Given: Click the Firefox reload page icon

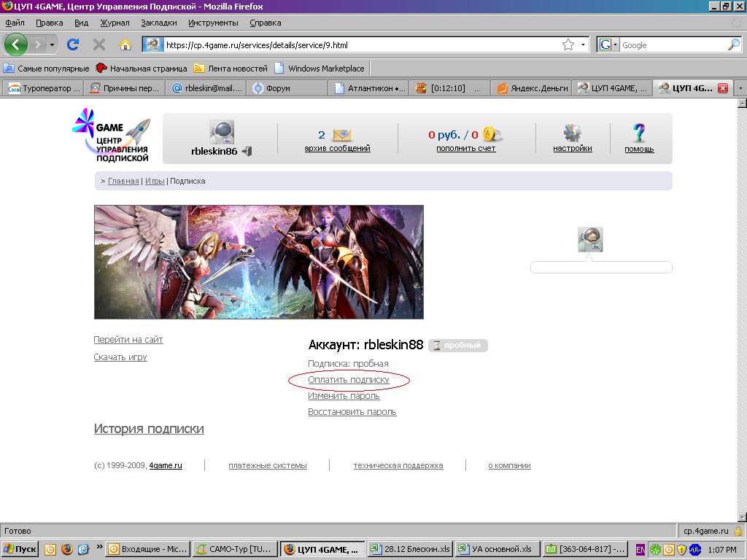Looking at the screenshot, I should point(73,44).
